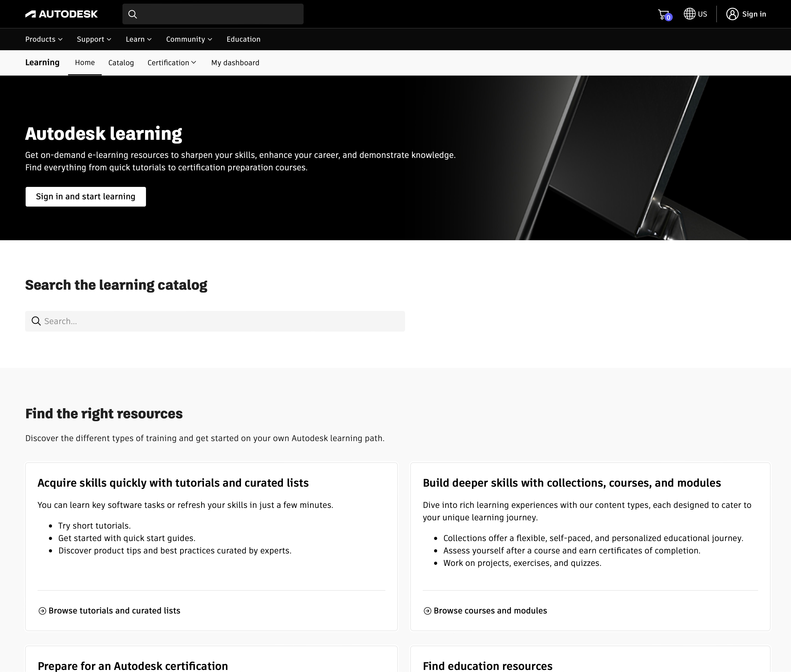Expand the Support menu
This screenshot has width=791, height=672.
coord(94,39)
